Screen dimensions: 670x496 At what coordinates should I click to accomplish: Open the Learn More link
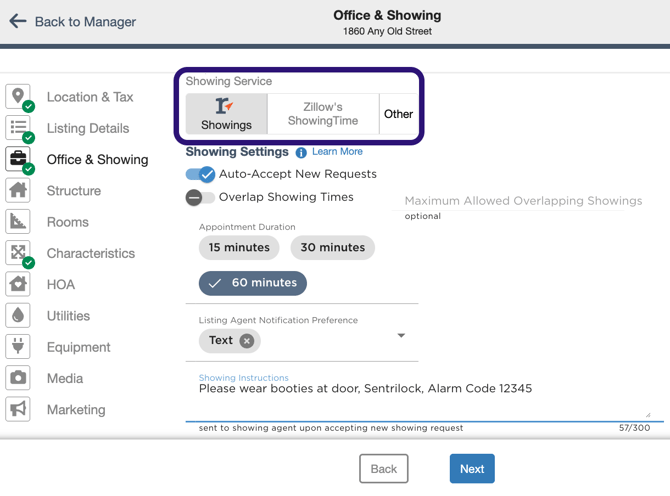point(337,152)
